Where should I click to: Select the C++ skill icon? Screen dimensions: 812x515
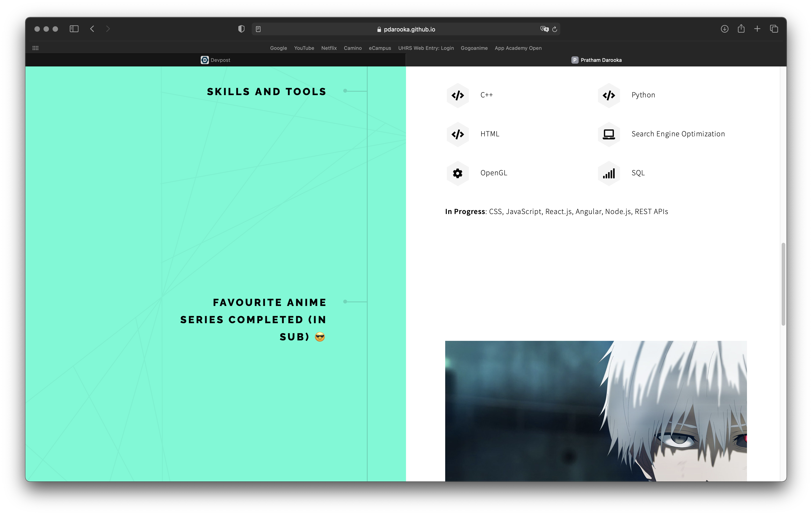(x=458, y=95)
